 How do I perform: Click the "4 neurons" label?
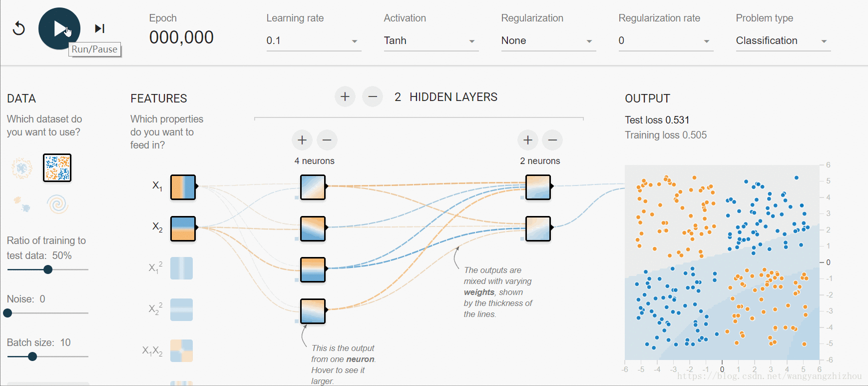point(315,161)
